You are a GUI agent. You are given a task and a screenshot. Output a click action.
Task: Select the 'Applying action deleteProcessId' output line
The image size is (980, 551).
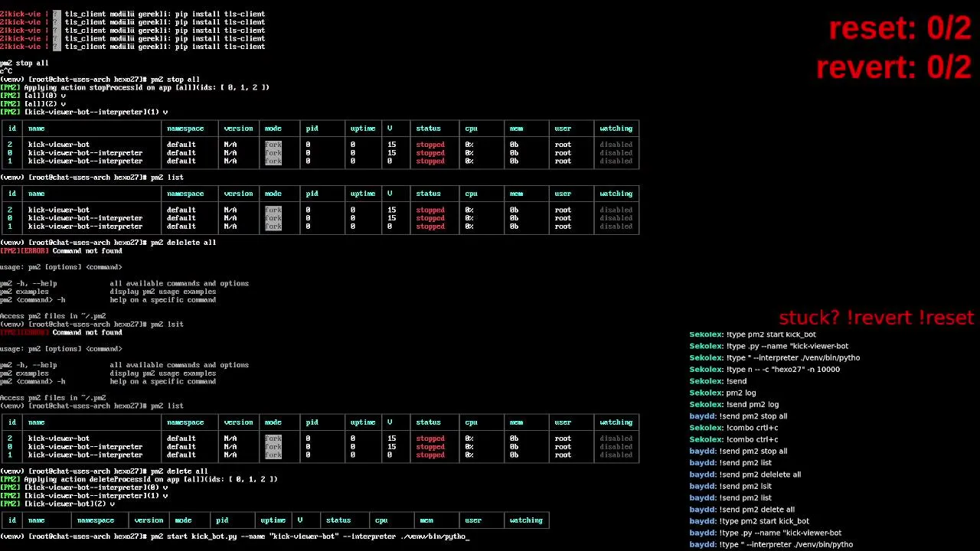(x=139, y=479)
